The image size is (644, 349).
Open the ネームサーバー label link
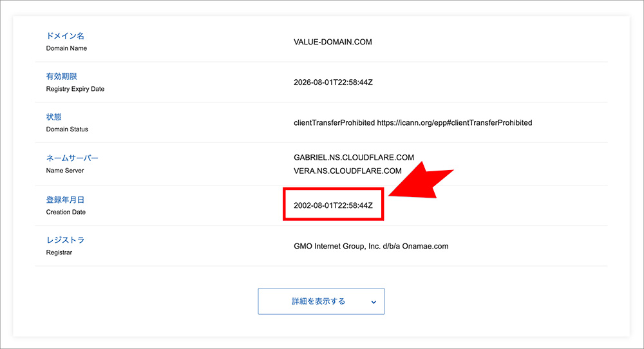(x=72, y=158)
